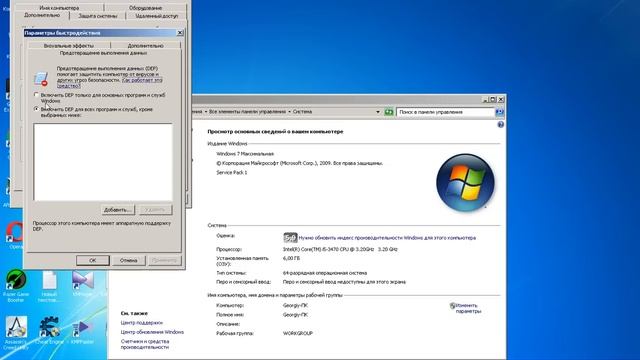
Task: Open 'Удаленный доступ' tab
Action: click(x=156, y=16)
